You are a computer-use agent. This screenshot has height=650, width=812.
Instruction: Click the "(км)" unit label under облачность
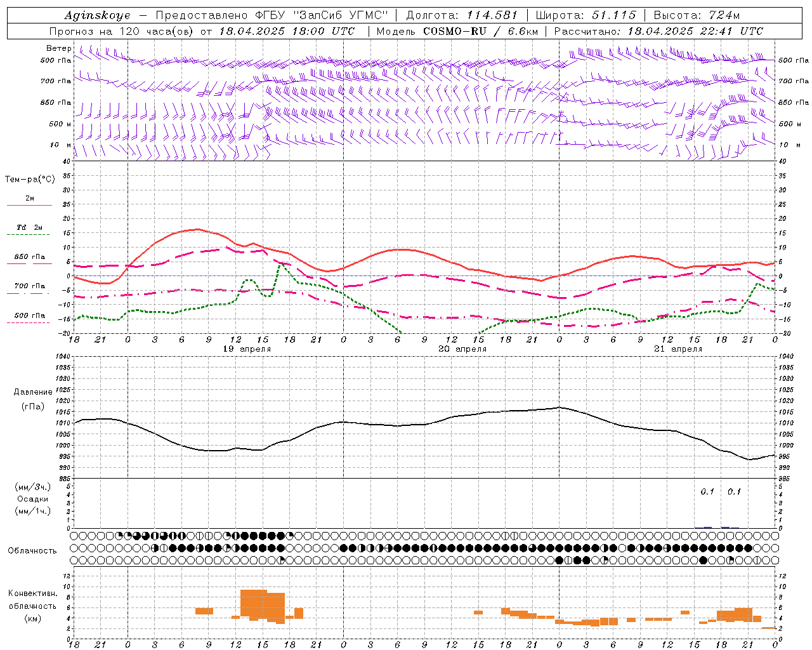[33, 618]
